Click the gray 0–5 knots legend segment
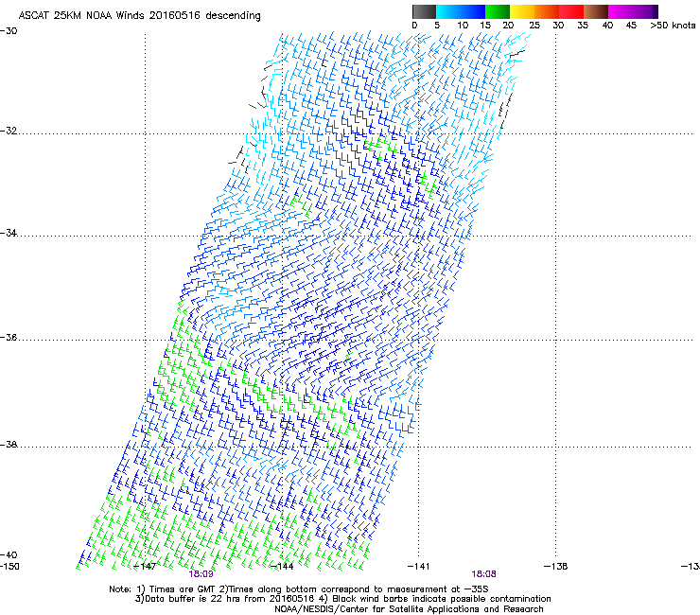Image resolution: width=700 pixels, height=615 pixels. (424, 11)
